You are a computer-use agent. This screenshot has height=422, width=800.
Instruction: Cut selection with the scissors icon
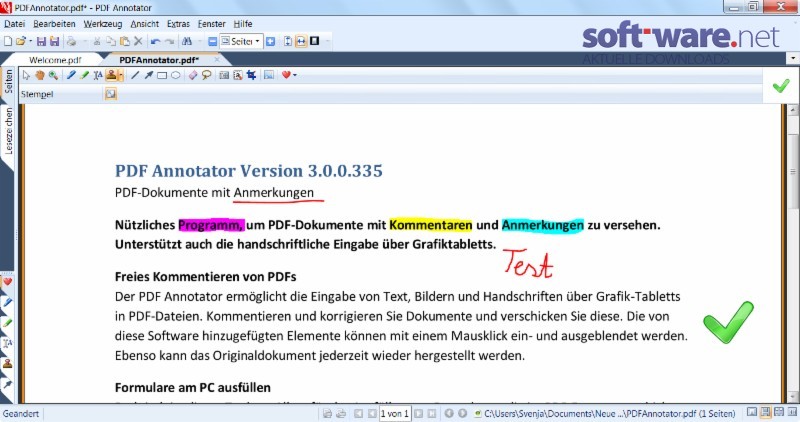(96, 41)
